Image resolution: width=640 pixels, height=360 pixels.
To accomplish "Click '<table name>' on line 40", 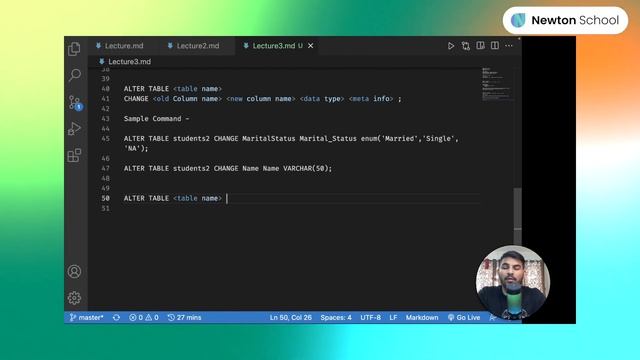I will (x=197, y=89).
